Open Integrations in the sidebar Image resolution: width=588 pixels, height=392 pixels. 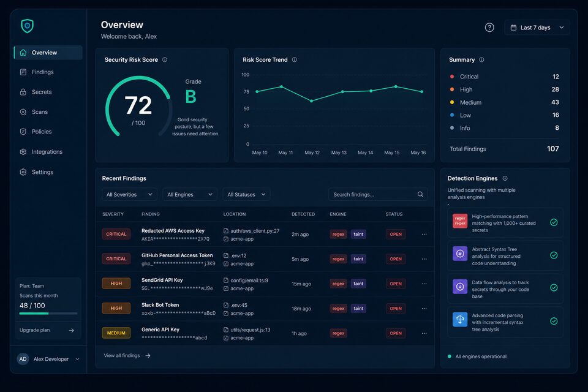coord(48,152)
